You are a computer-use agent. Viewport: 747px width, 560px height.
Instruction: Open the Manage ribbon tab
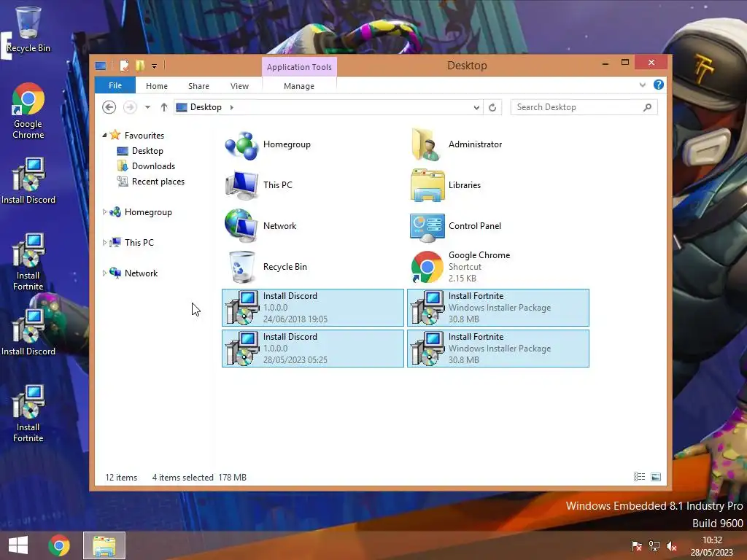tap(298, 86)
